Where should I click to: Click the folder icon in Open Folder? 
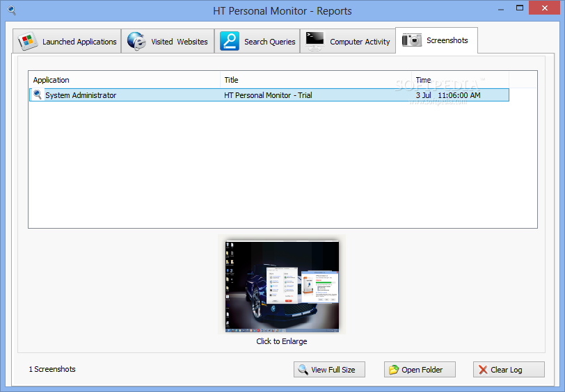[394, 369]
